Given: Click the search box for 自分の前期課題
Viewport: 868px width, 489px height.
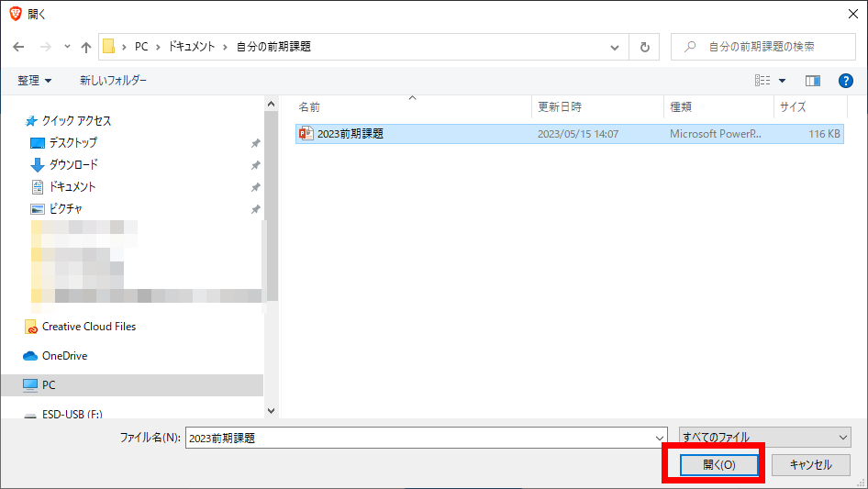Looking at the screenshot, I should point(762,47).
